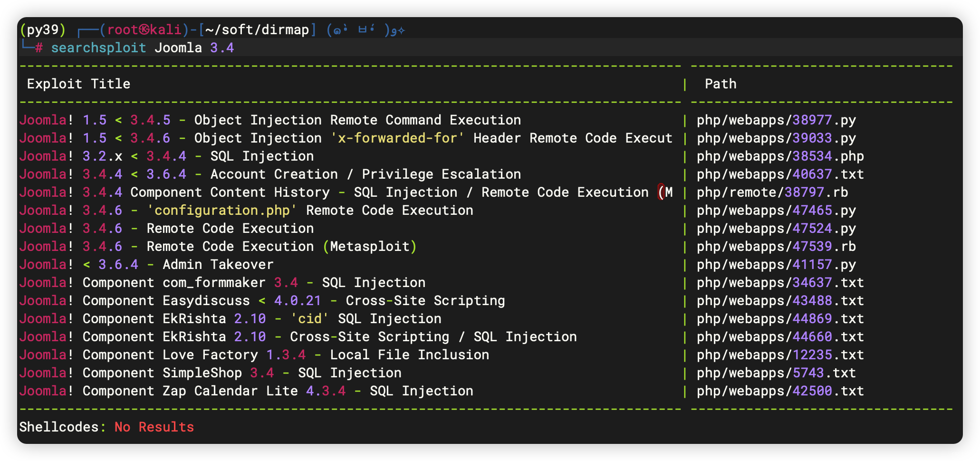This screenshot has width=980, height=461.
Task: Select path php/webapps/5743.txt
Action: 776,373
